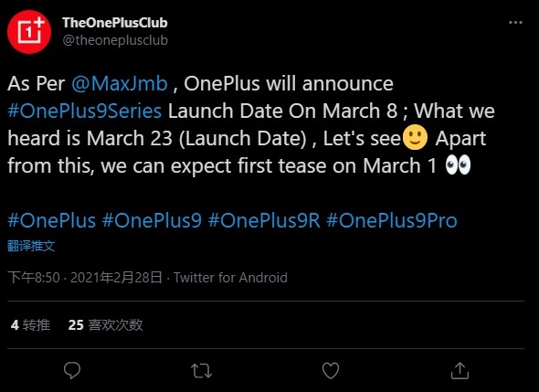This screenshot has width=539, height=392.
Task: View the 25 喜欢次数 likes list
Action: coord(105,325)
